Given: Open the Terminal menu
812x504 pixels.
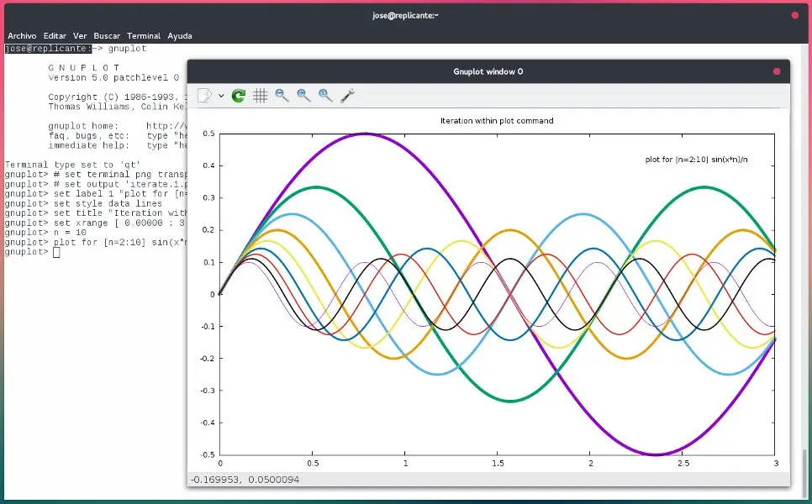Looking at the screenshot, I should [x=143, y=35].
